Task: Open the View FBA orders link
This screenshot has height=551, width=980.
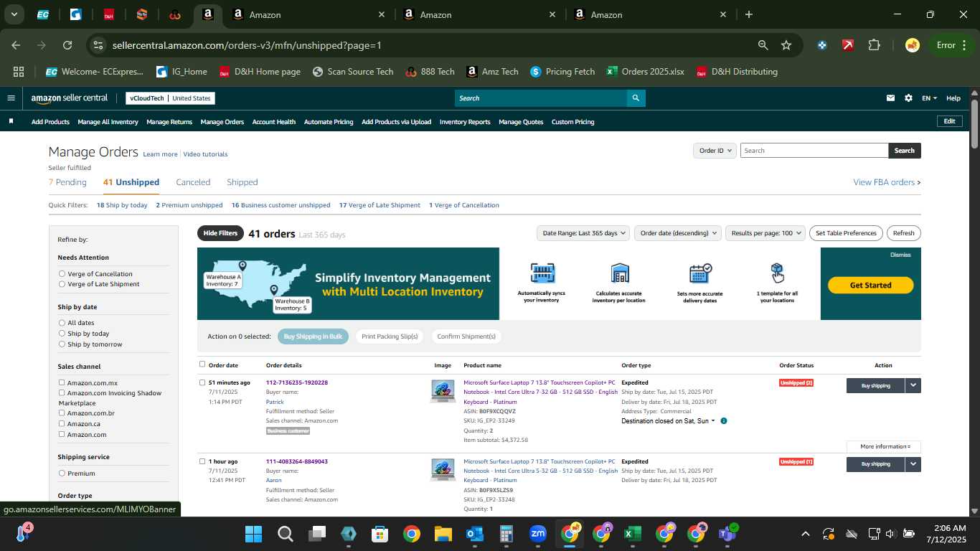Action: click(x=887, y=182)
